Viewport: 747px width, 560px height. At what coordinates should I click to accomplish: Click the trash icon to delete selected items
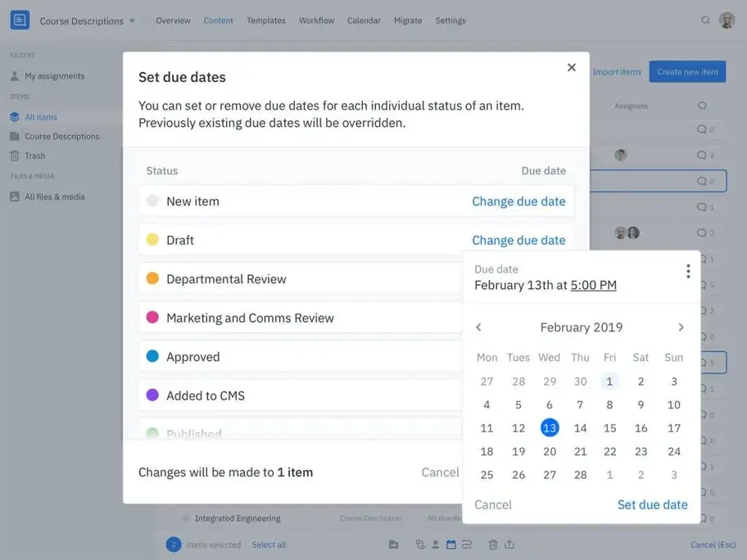point(493,544)
